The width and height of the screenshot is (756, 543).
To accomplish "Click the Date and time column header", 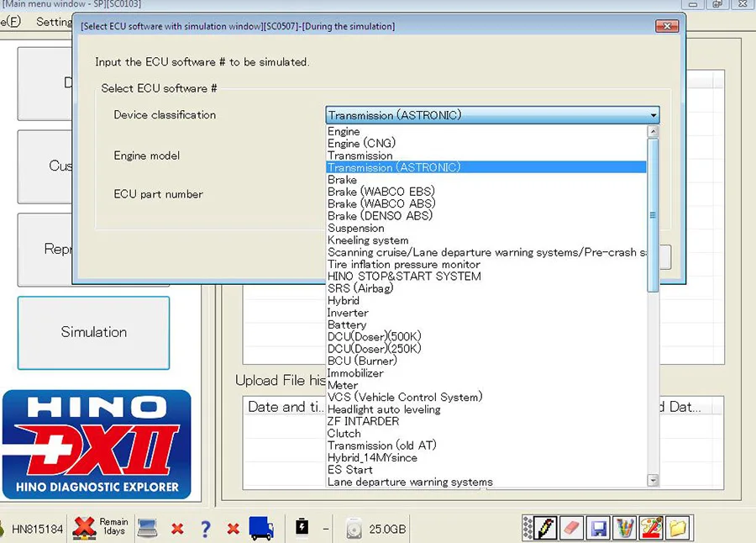I will (285, 406).
